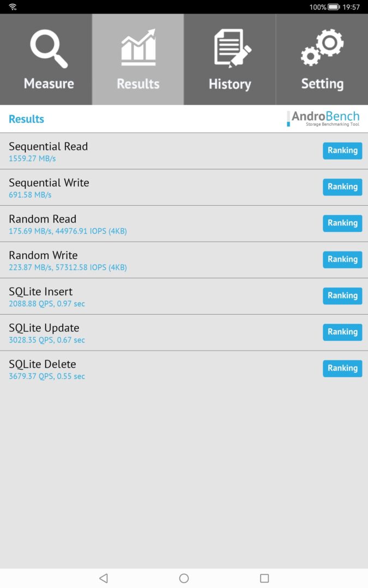Tap the AndroBench logo
This screenshot has height=588, width=368.
point(323,119)
